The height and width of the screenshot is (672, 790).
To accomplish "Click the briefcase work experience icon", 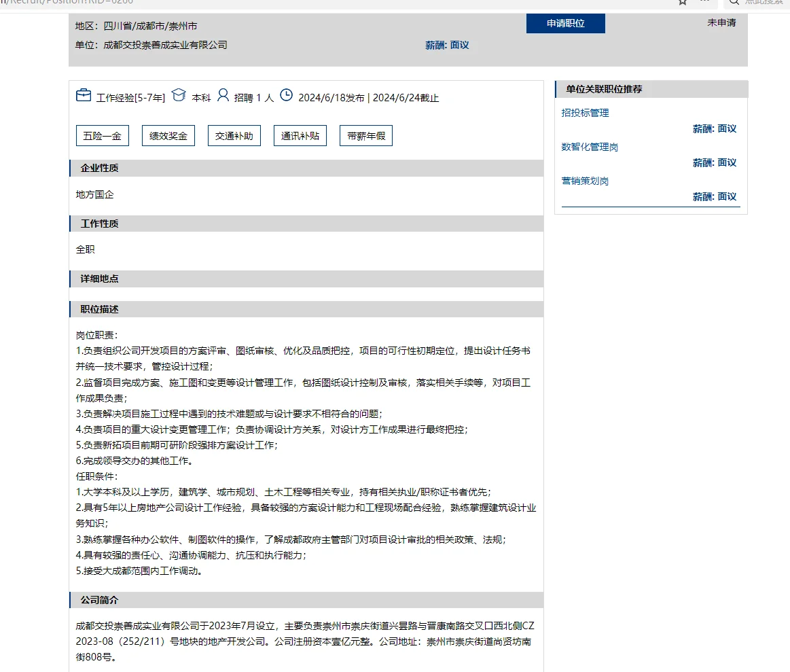I will coord(83,95).
